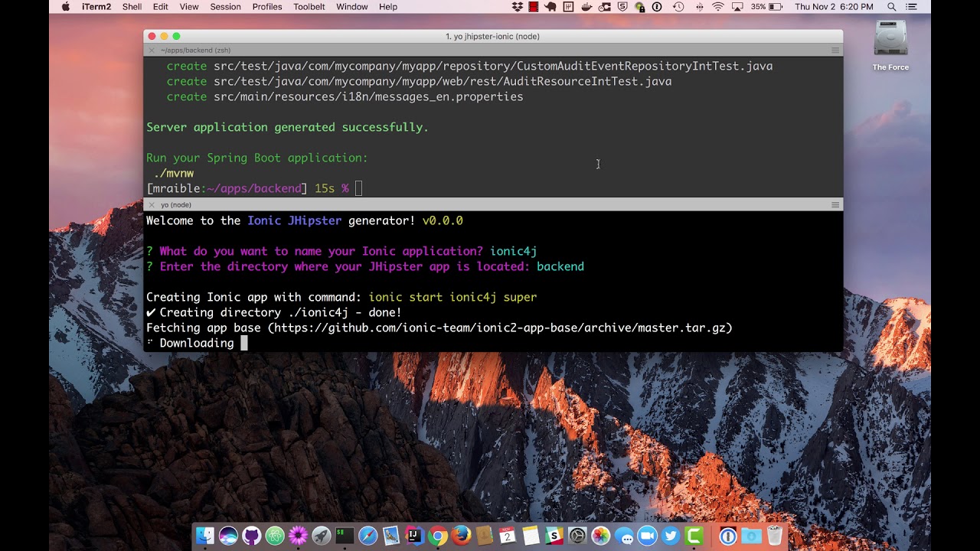Focus the backend zsh prompt cursor
The width and height of the screenshot is (980, 551).
(359, 188)
